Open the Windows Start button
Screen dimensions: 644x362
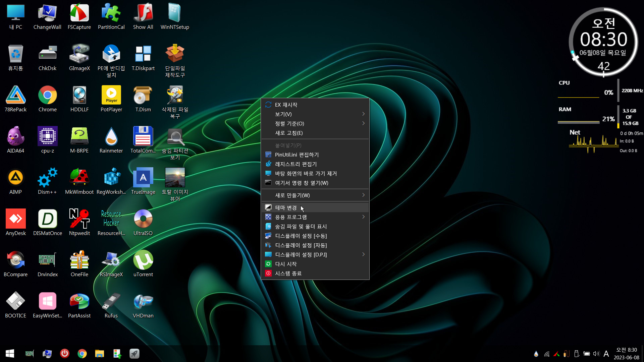[10, 354]
